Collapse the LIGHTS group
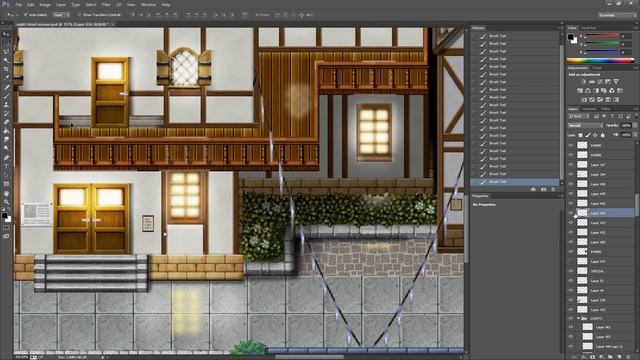Screen dimensions: 640x360 (578, 318)
